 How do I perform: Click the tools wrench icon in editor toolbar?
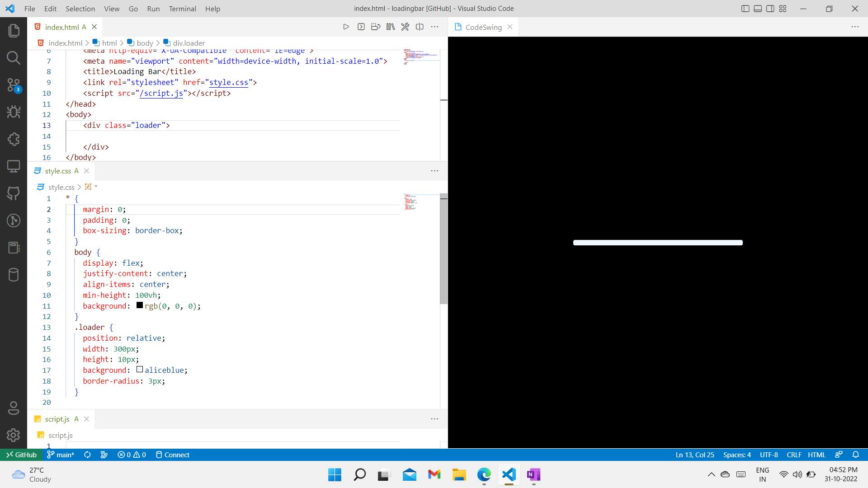[405, 27]
